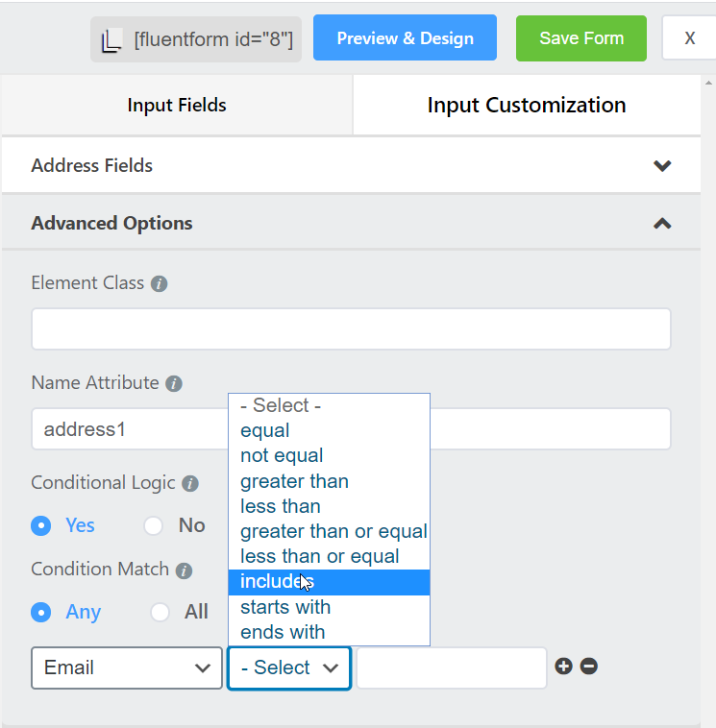716x728 pixels.
Task: Select Yes for Conditional Logic
Action: pyautogui.click(x=41, y=525)
